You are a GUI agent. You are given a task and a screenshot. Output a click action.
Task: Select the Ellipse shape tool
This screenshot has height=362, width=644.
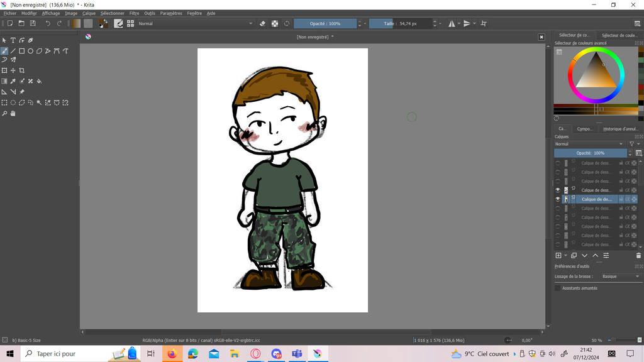[x=30, y=51]
